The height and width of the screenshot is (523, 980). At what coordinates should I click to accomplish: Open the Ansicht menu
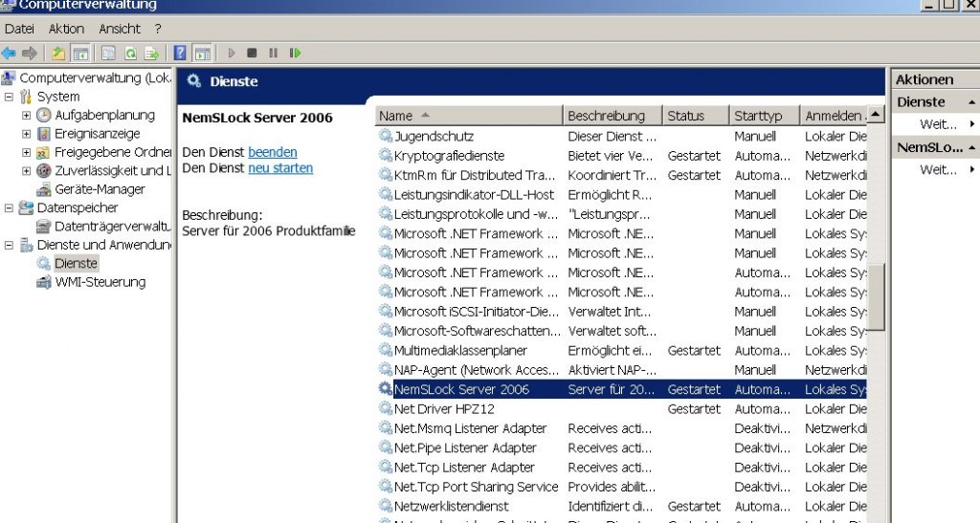pyautogui.click(x=120, y=30)
